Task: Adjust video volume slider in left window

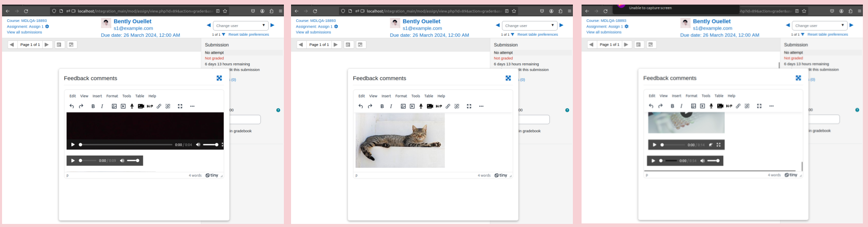Action: (211, 145)
